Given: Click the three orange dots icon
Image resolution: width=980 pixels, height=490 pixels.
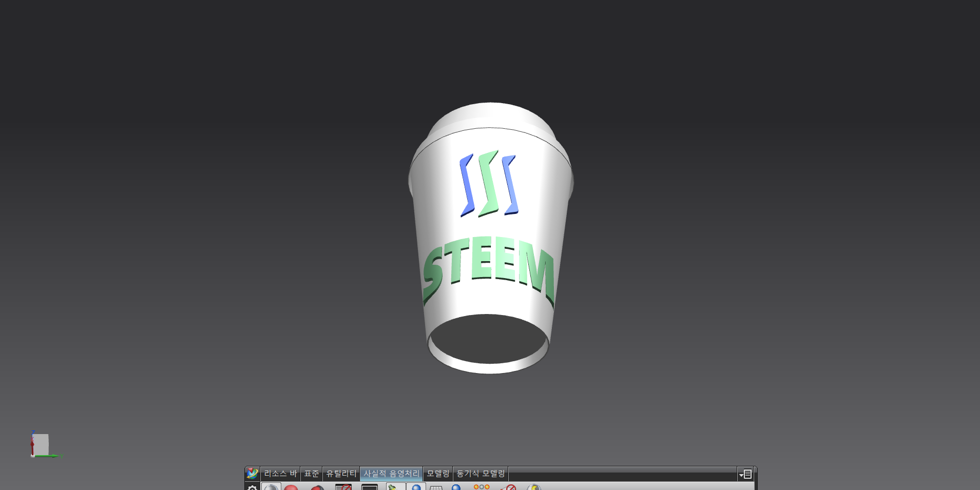Looking at the screenshot, I should tap(482, 487).
